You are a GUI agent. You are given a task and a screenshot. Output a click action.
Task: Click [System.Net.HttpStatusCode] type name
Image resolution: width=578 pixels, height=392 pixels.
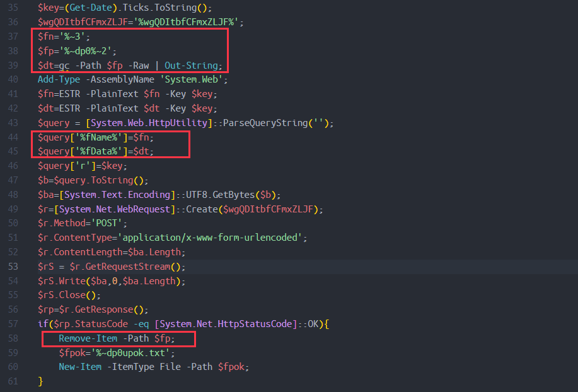(x=226, y=324)
